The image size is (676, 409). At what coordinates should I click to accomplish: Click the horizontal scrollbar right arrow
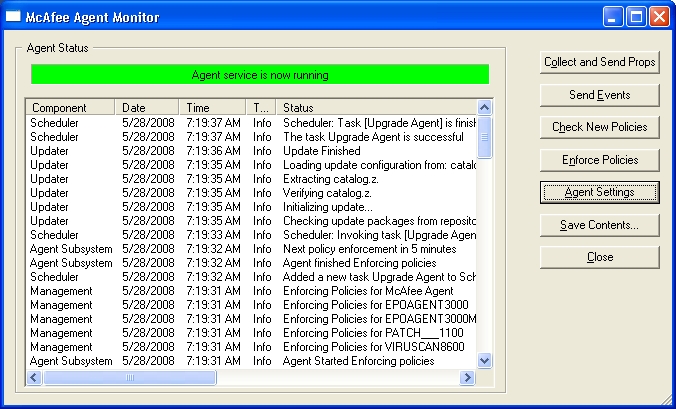click(467, 378)
